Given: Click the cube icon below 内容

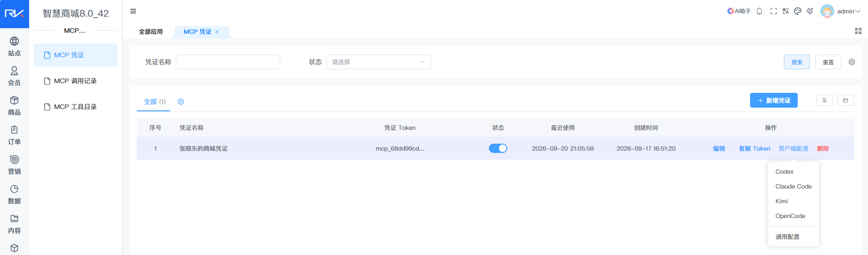Looking at the screenshot, I should (14, 248).
